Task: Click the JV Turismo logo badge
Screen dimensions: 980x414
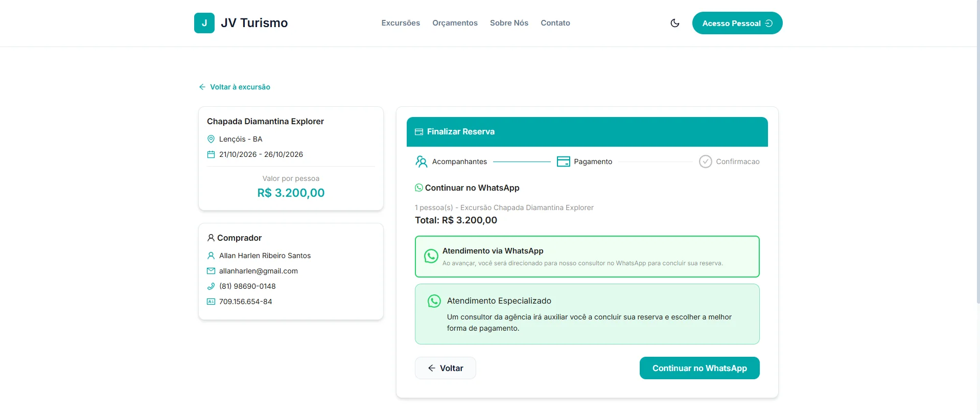Action: (x=204, y=23)
